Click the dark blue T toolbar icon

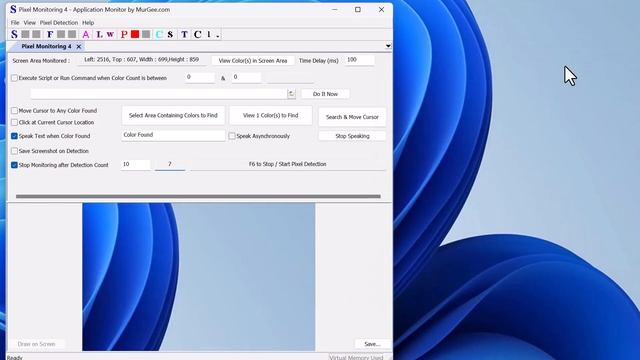[x=184, y=34]
